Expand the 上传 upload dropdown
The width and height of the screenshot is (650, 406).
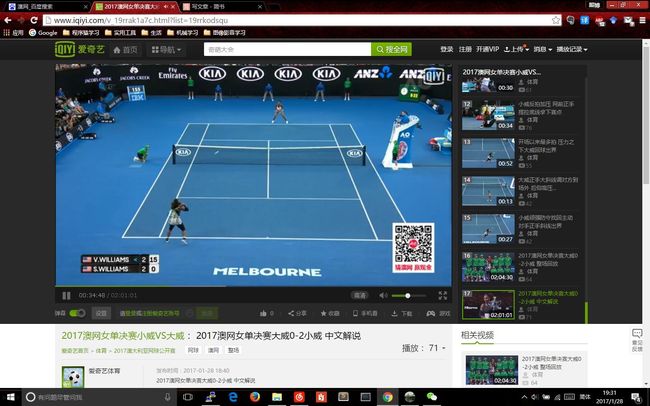[x=517, y=49]
